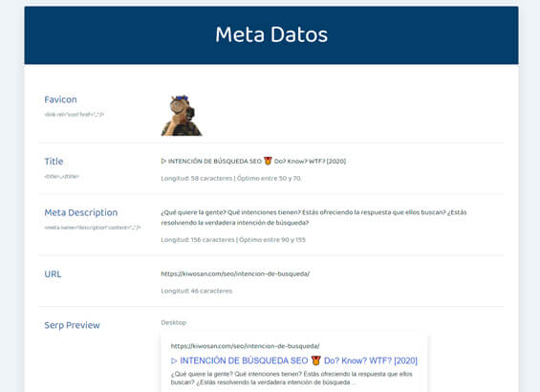Click the URL in the Serp Preview card
This screenshot has width=540, height=392.
point(246,346)
